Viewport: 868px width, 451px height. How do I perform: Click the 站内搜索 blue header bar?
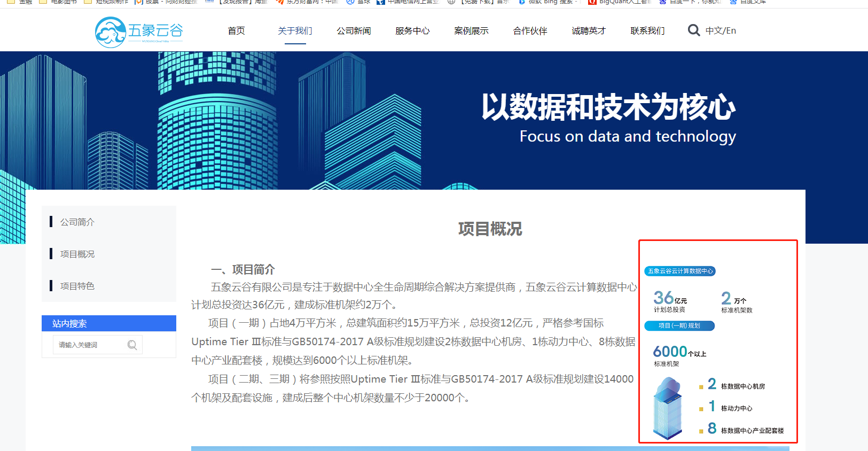click(109, 323)
